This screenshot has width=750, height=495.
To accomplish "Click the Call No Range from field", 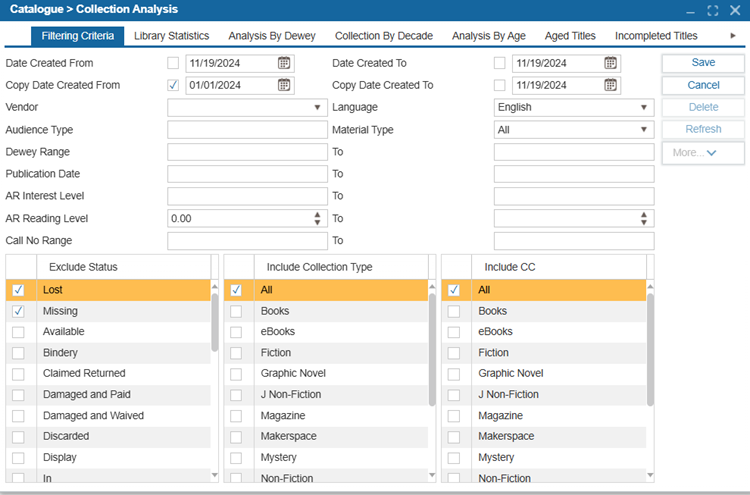I will [x=247, y=241].
